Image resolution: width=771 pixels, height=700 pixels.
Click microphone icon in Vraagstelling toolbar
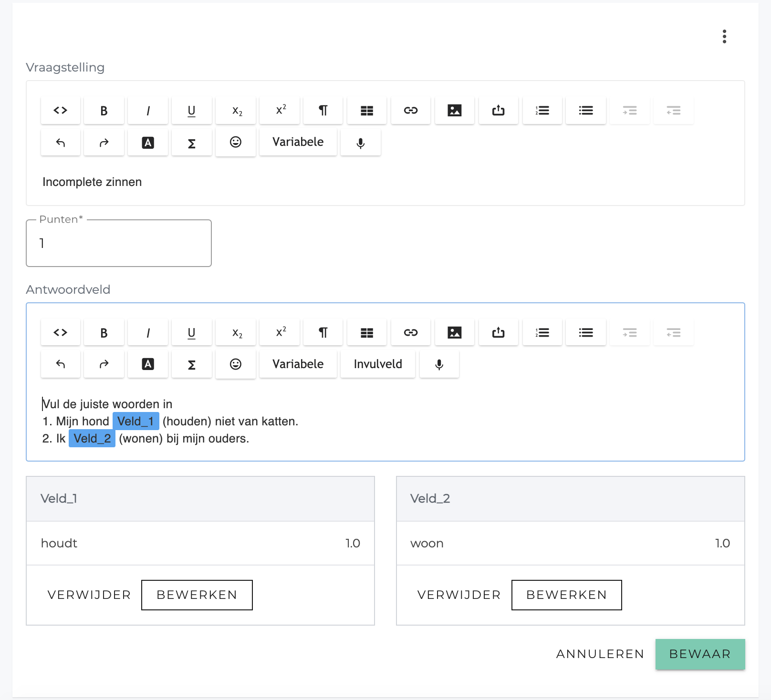tap(361, 142)
